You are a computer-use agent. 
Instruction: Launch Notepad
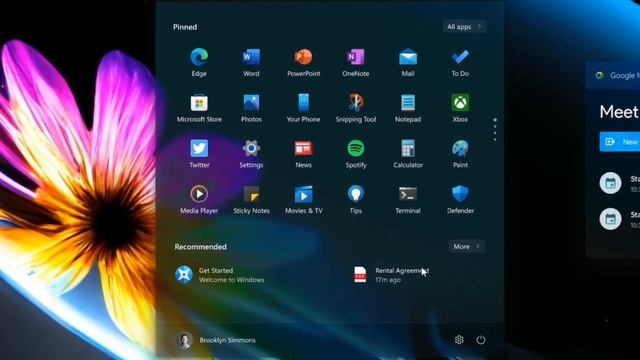[x=408, y=108]
